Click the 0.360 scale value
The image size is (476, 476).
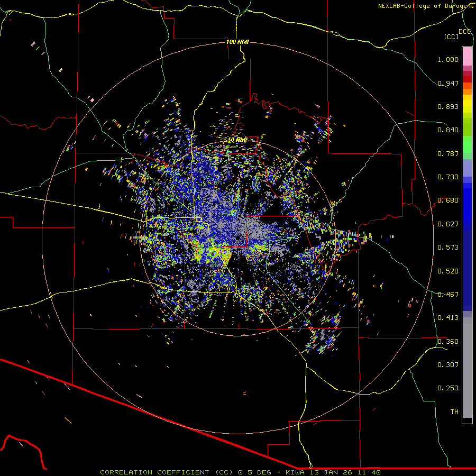click(x=448, y=342)
